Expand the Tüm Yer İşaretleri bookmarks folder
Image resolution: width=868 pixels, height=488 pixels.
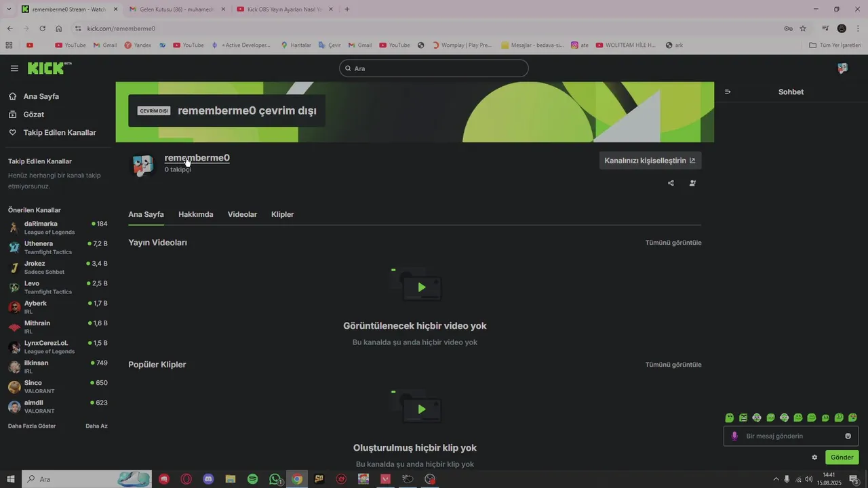835,45
